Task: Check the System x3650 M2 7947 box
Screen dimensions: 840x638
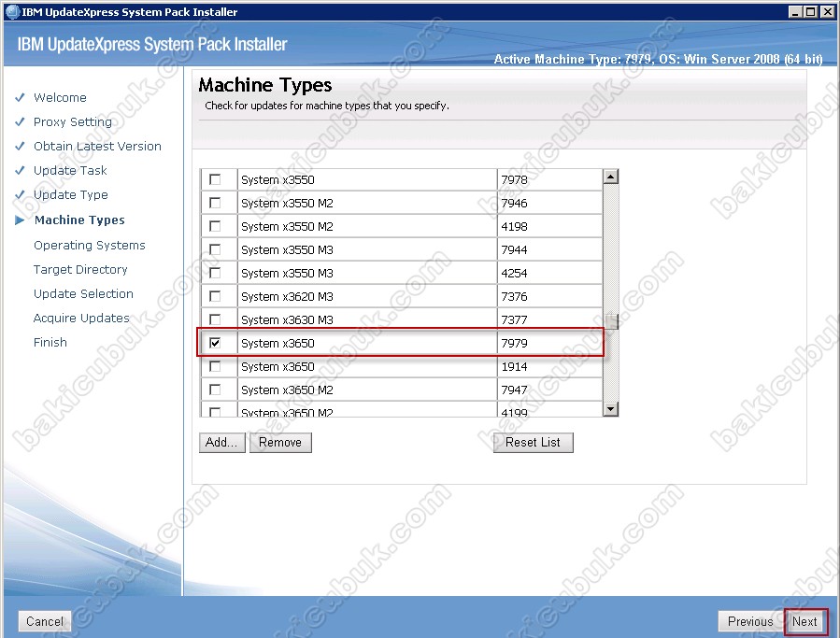Action: (x=215, y=390)
